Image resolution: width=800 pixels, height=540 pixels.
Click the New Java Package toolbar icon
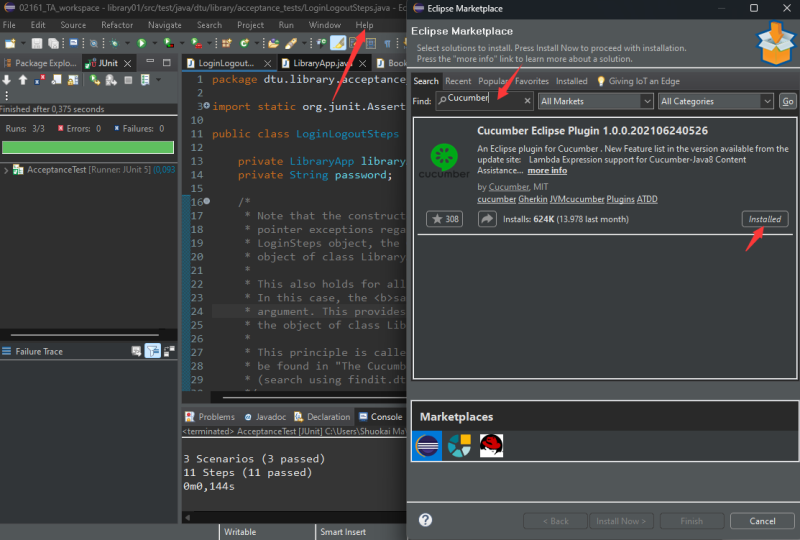(x=227, y=43)
